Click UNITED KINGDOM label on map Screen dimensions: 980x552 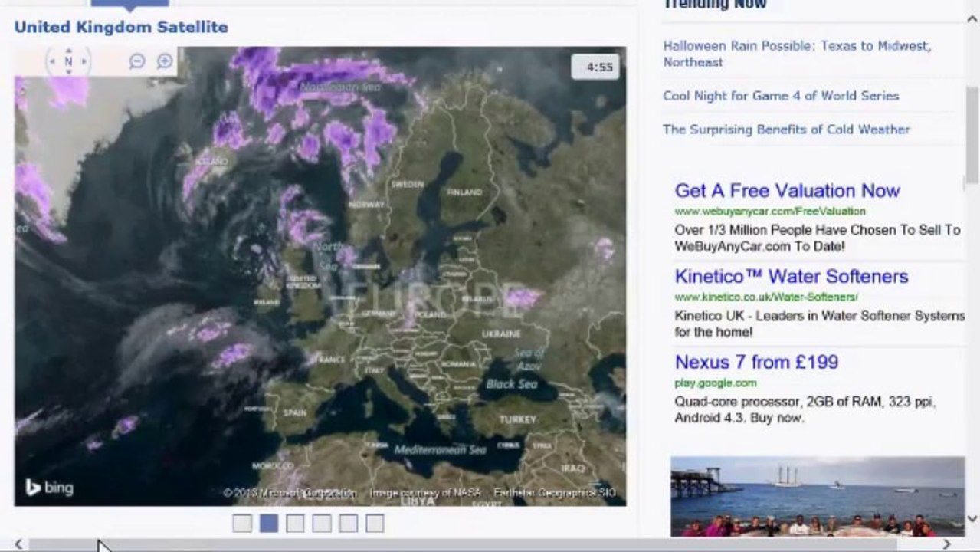tap(303, 281)
